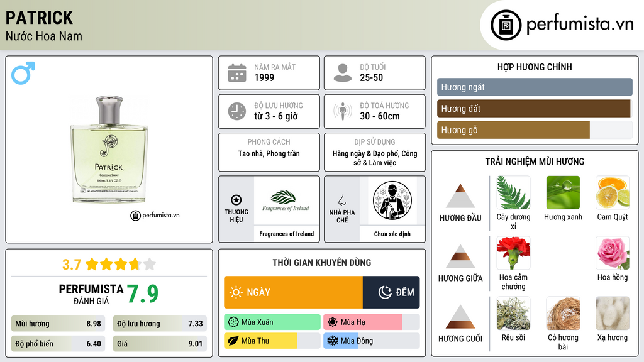Screen dimensions: 644x362
Task: Click the Trải nghiệm mùi hương heading
Action: [x=535, y=162]
